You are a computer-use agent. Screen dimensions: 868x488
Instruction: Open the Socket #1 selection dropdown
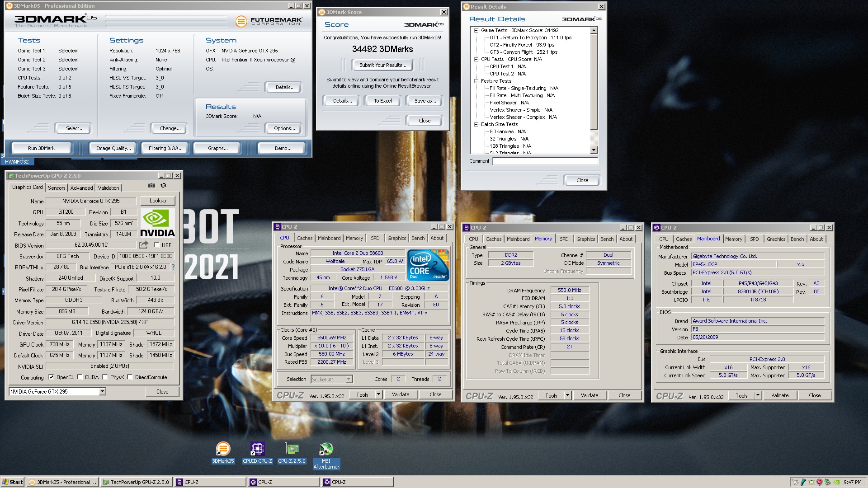coord(349,380)
